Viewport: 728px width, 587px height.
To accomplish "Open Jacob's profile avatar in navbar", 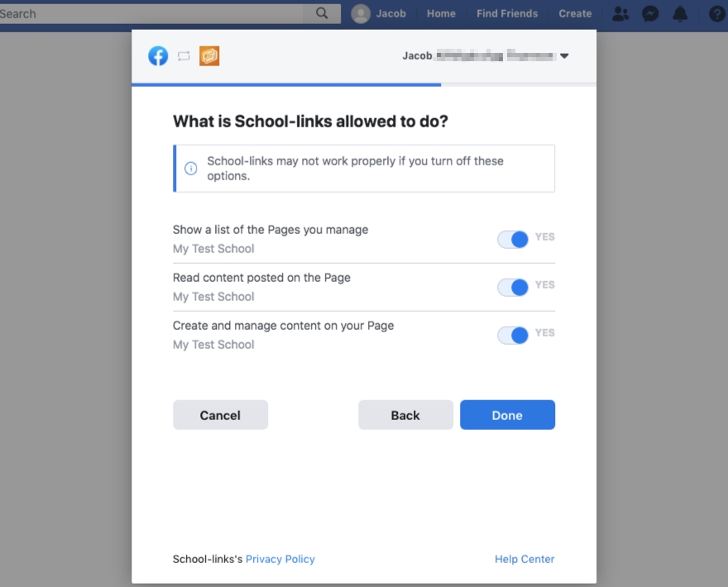I will tap(361, 13).
